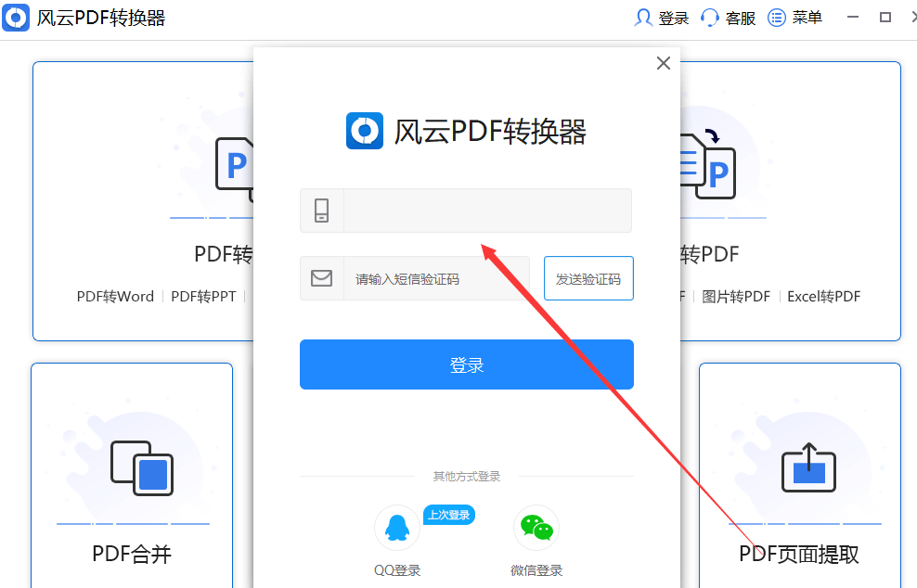This screenshot has width=917, height=588.
Task: Open the 菜单 menu
Action: tap(807, 18)
